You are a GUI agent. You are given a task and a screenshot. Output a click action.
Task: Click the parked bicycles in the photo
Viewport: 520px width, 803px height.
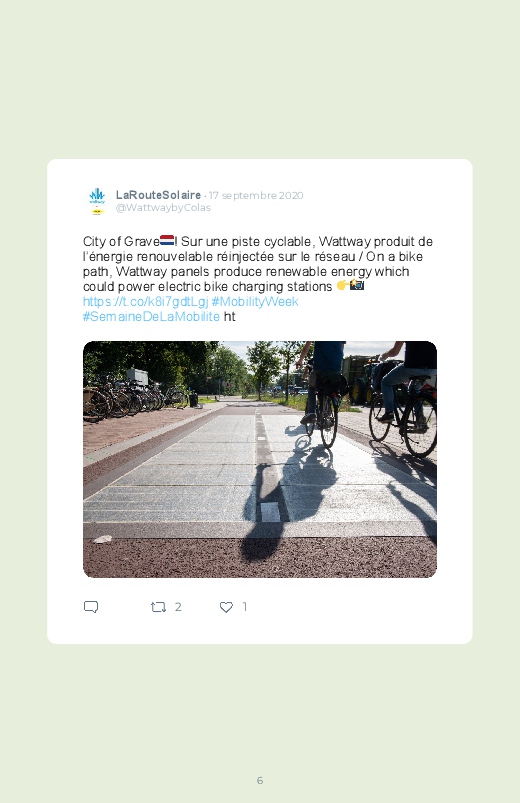[133, 397]
